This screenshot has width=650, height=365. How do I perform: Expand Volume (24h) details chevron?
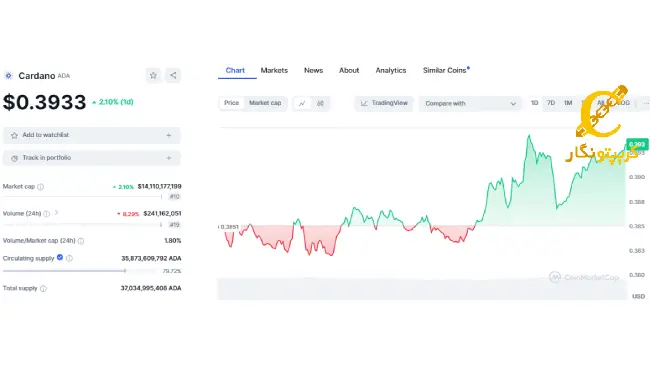point(56,213)
